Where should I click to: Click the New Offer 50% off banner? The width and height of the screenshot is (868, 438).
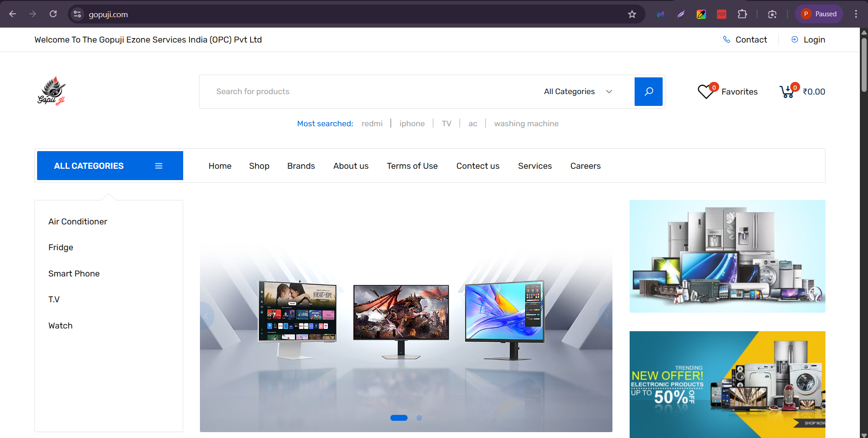tap(727, 385)
